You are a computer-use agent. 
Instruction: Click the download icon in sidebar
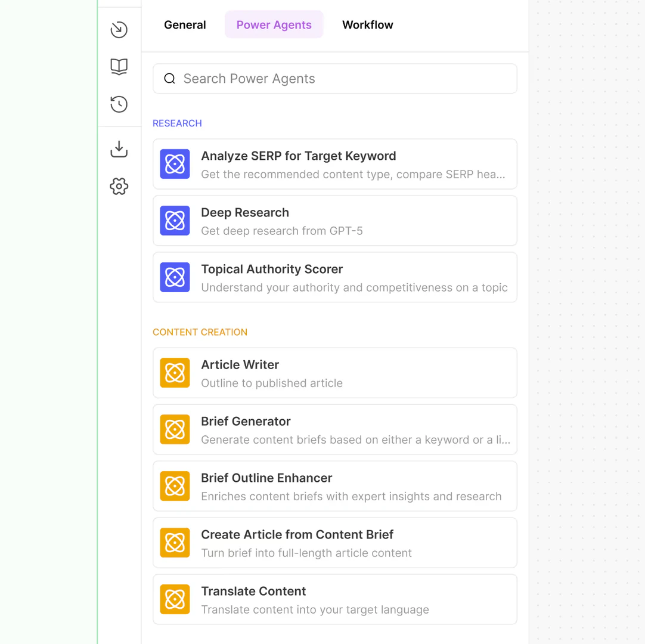click(x=119, y=148)
